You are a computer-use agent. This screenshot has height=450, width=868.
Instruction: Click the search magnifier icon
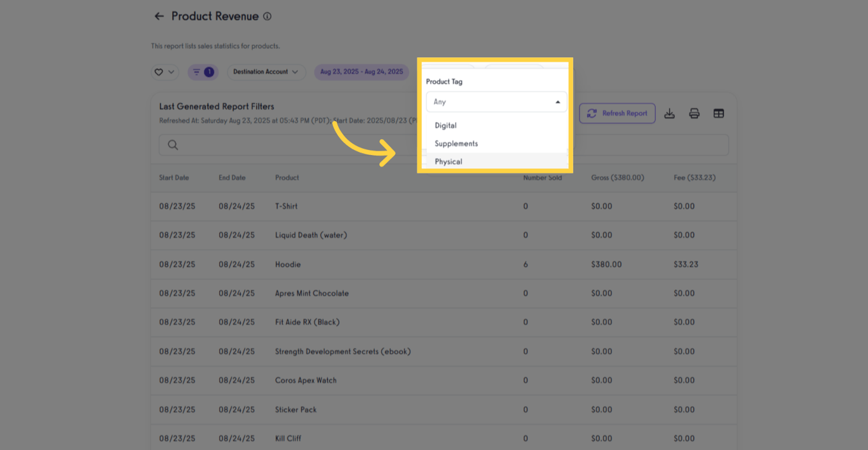click(x=172, y=145)
